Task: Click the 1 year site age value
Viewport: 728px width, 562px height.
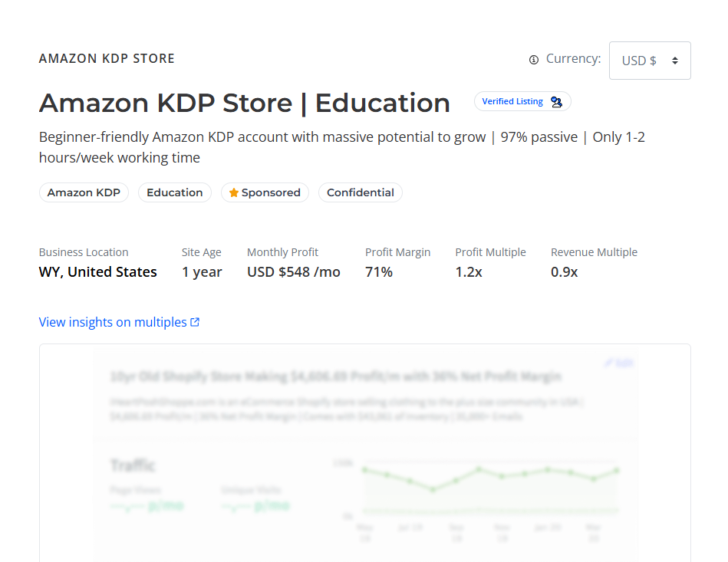Action: coord(202,272)
